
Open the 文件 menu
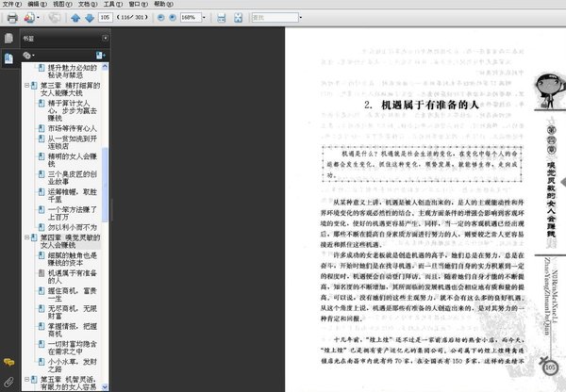pos(12,4)
